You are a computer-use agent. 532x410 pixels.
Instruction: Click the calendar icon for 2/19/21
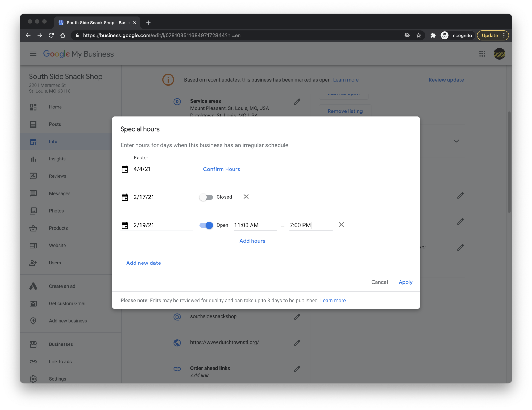click(x=125, y=225)
